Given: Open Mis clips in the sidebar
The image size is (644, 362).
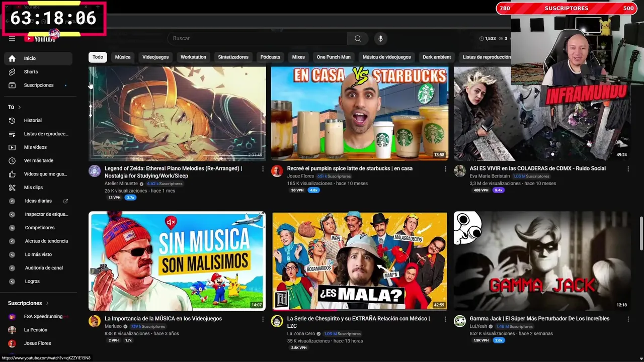Looking at the screenshot, I should coord(38,188).
